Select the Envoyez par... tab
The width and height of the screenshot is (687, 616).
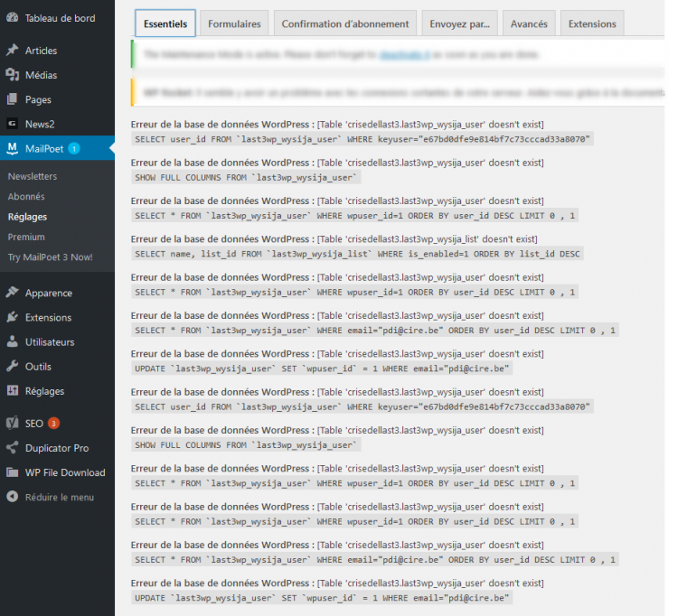459,23
